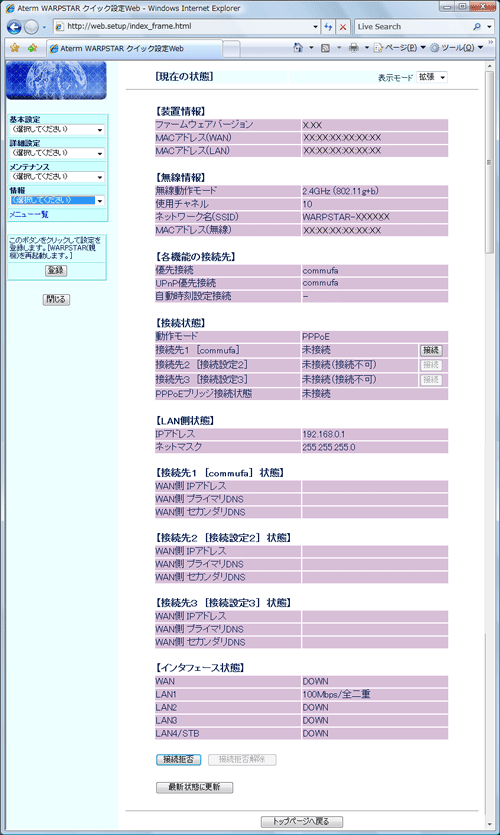Screen dimensions: 500x835
Task: Click the browser Forward arrow button
Action: (x=31, y=27)
